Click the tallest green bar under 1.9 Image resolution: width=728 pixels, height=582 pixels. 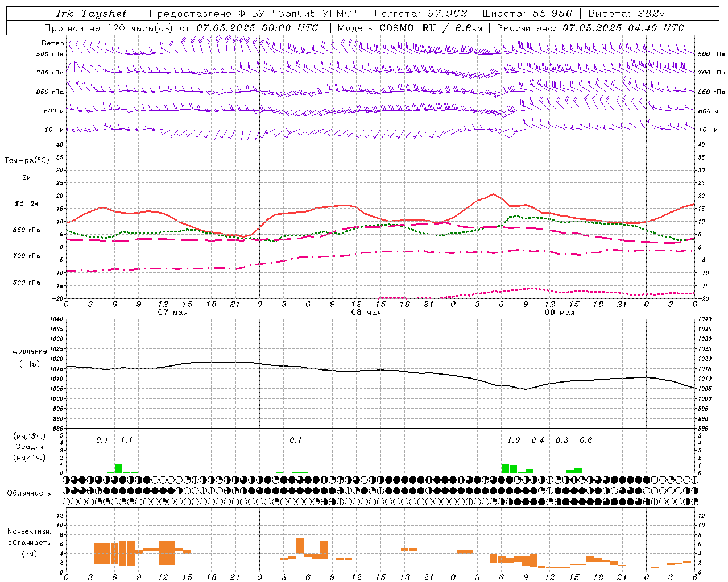point(505,468)
